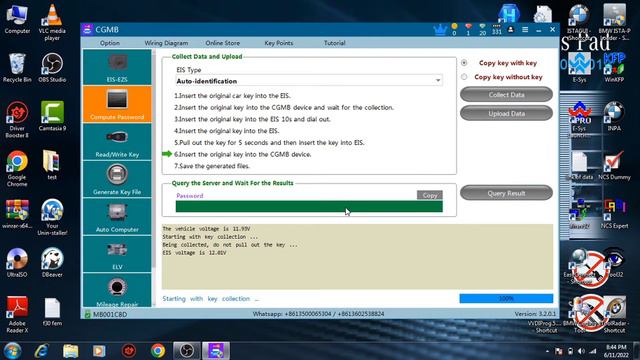
Task: Open Internet Explorer from taskbar
Action: [42, 351]
